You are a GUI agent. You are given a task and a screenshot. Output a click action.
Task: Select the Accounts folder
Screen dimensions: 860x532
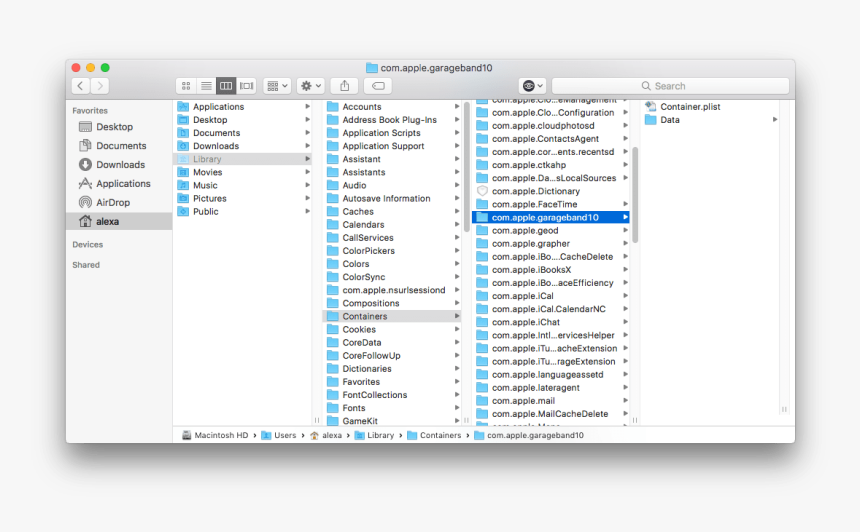pyautogui.click(x=392, y=107)
